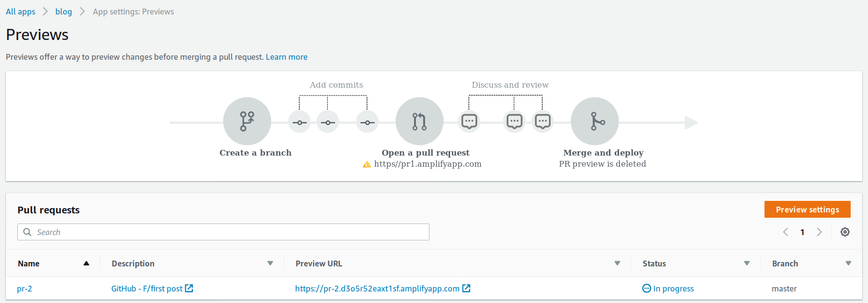The width and height of the screenshot is (868, 303).
Task: Click the first commit node icon
Action: pyautogui.click(x=299, y=122)
